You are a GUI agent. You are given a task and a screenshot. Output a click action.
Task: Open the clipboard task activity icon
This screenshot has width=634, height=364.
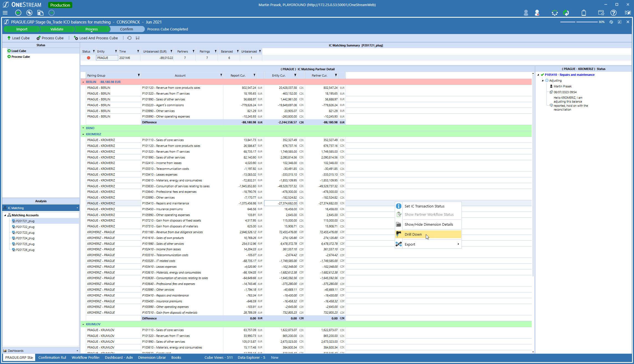[x=584, y=13]
